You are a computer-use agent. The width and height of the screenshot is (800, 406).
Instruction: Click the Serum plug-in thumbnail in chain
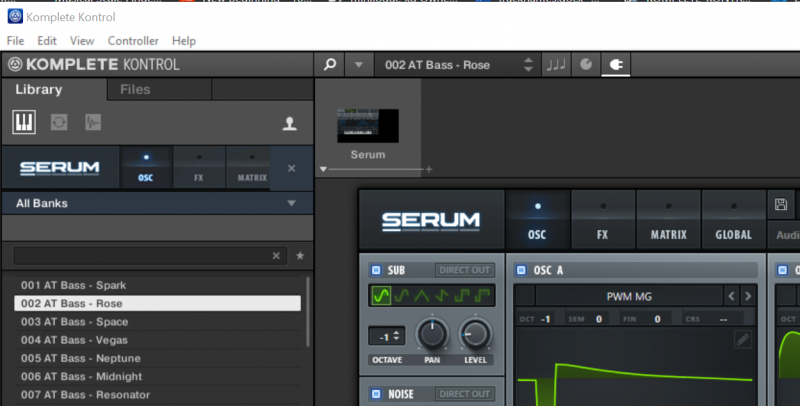368,125
